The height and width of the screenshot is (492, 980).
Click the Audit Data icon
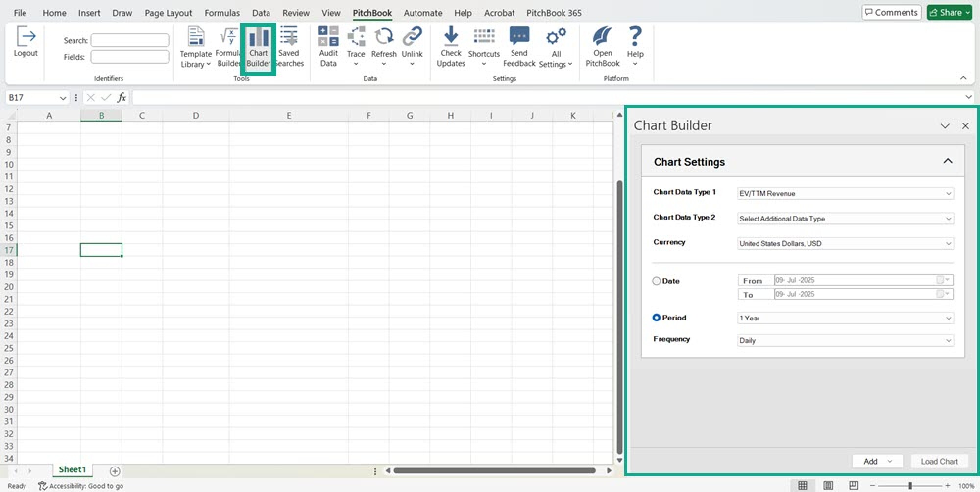(328, 47)
